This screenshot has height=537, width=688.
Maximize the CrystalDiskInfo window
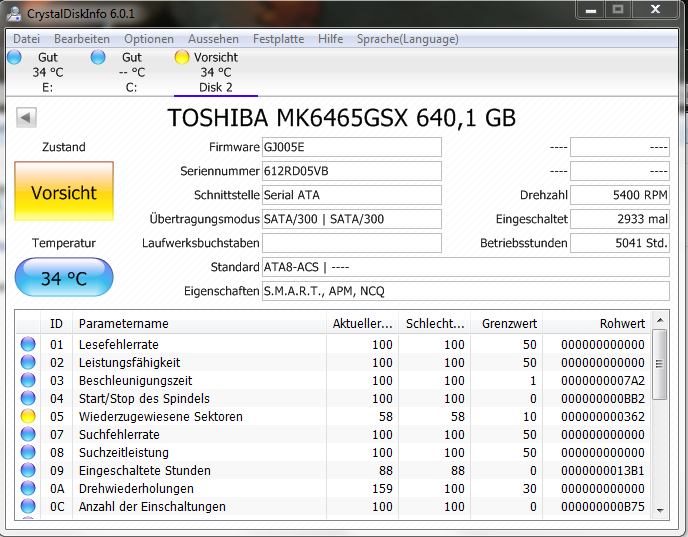click(x=618, y=9)
